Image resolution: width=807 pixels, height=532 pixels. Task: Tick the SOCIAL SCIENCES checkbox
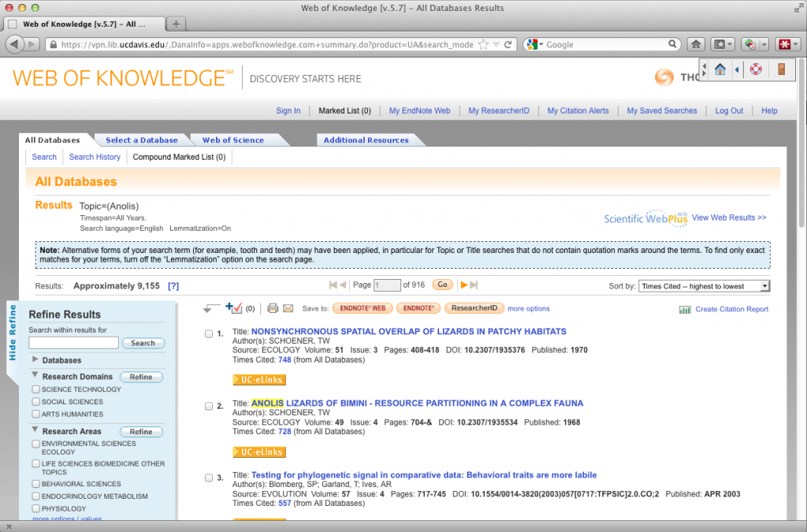coord(35,401)
